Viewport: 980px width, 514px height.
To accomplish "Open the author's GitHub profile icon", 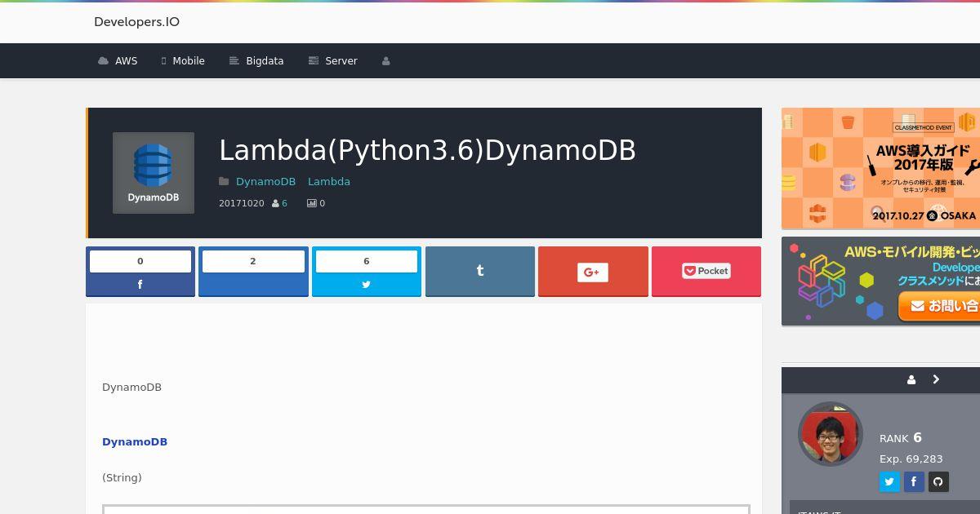I will click(x=938, y=481).
